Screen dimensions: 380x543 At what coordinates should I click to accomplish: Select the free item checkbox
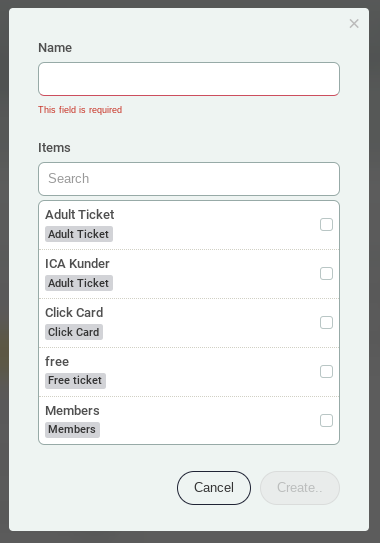[x=326, y=372]
